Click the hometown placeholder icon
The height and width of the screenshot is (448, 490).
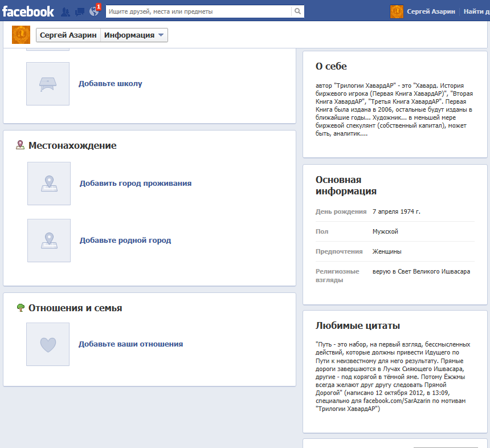(49, 241)
